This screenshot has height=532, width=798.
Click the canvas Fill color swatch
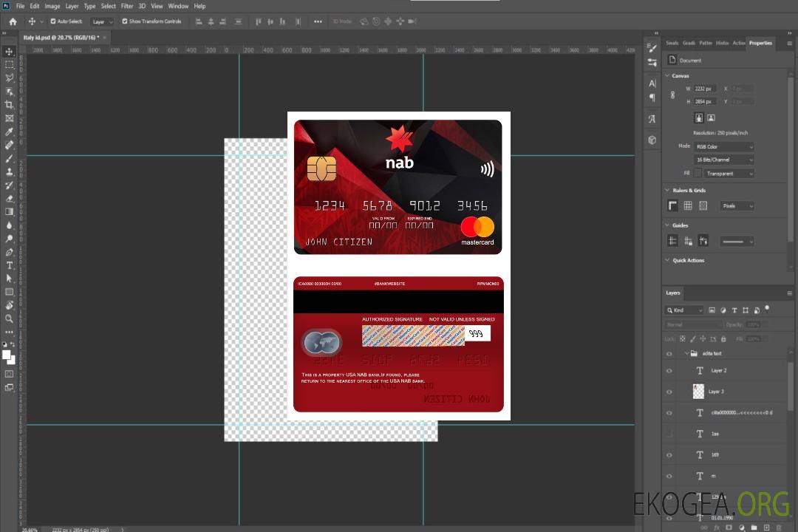pyautogui.click(x=698, y=174)
